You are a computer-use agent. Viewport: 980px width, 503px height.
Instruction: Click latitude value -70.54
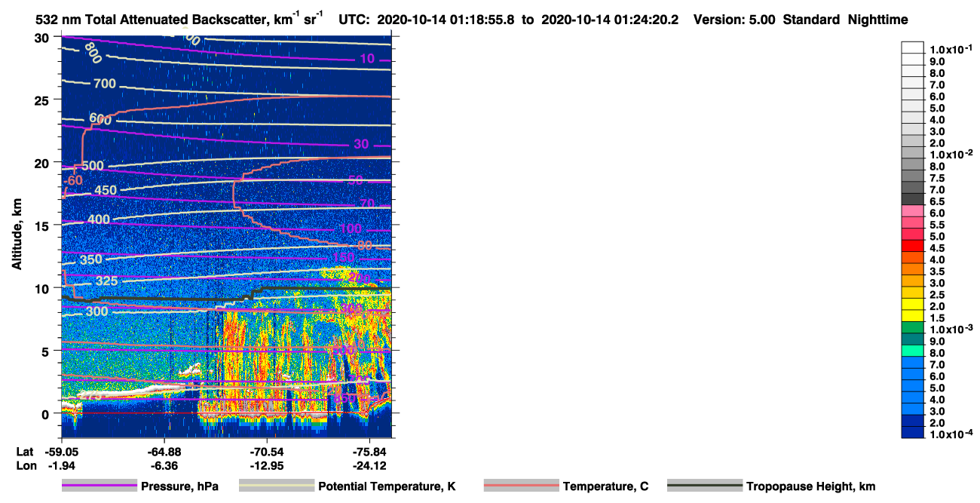268,451
